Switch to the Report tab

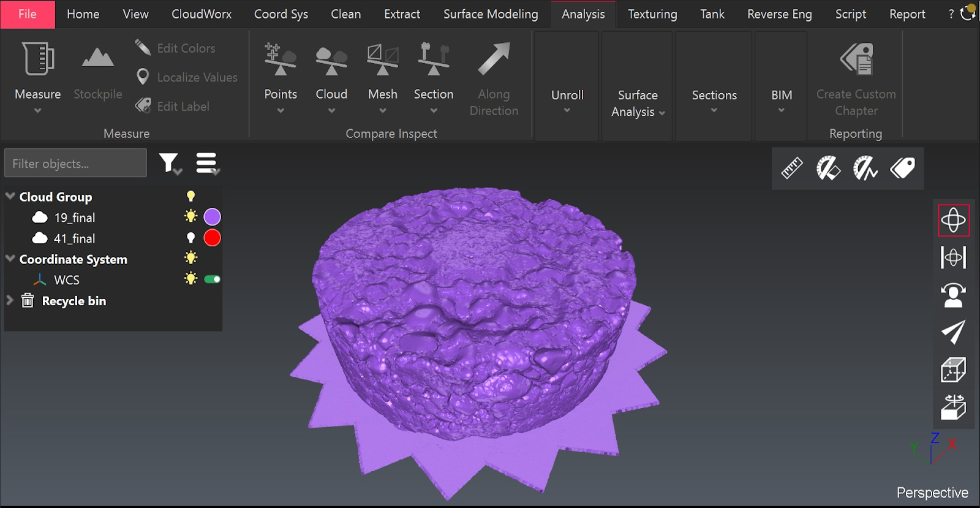coord(907,14)
